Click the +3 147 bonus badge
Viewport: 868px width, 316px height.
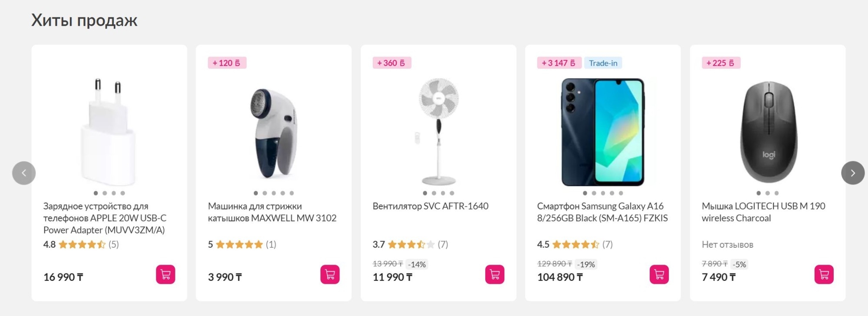559,63
